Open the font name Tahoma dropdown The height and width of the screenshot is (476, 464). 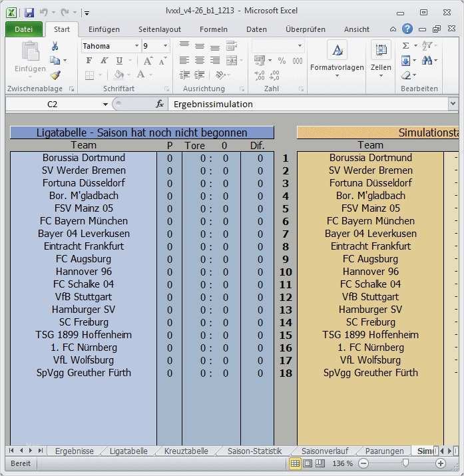click(x=137, y=46)
